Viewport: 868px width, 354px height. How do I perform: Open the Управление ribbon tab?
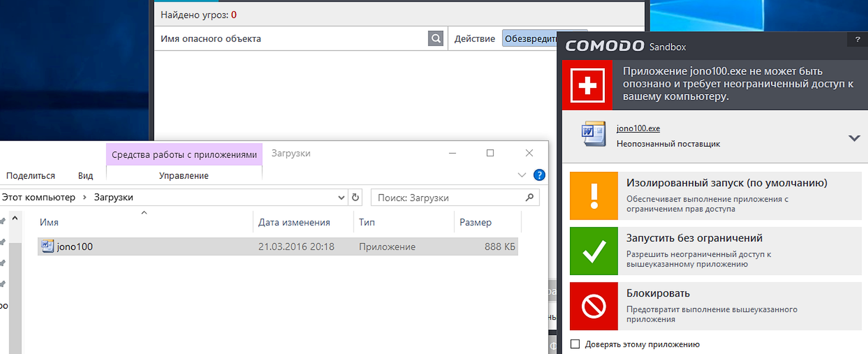coord(184,176)
